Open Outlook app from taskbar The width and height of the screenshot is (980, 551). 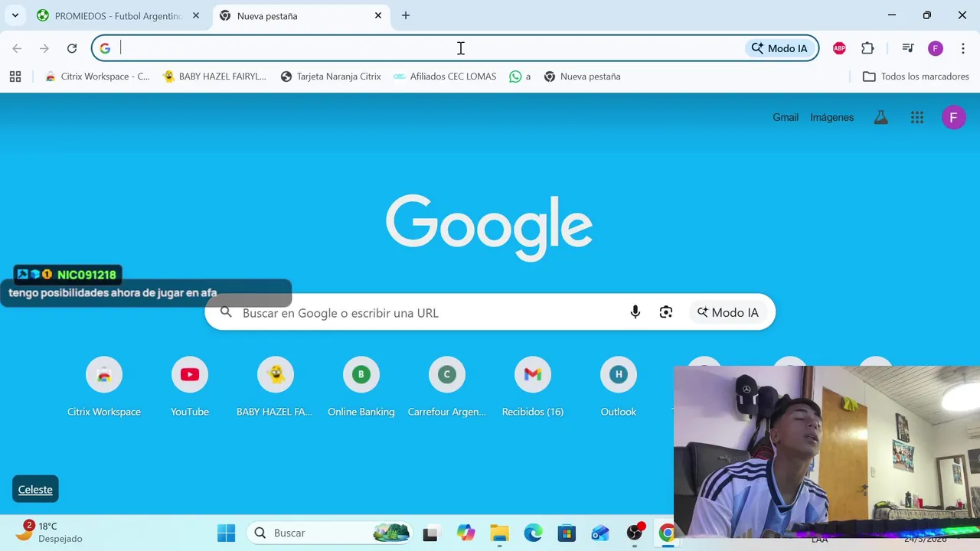pyautogui.click(x=600, y=533)
